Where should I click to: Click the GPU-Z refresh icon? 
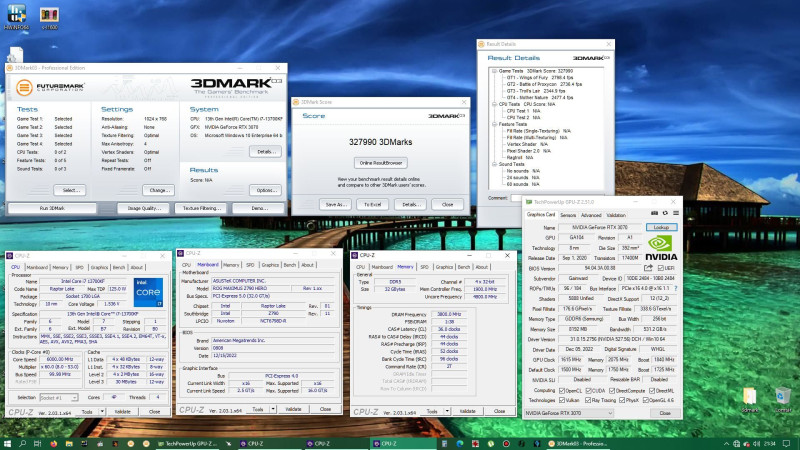point(665,213)
